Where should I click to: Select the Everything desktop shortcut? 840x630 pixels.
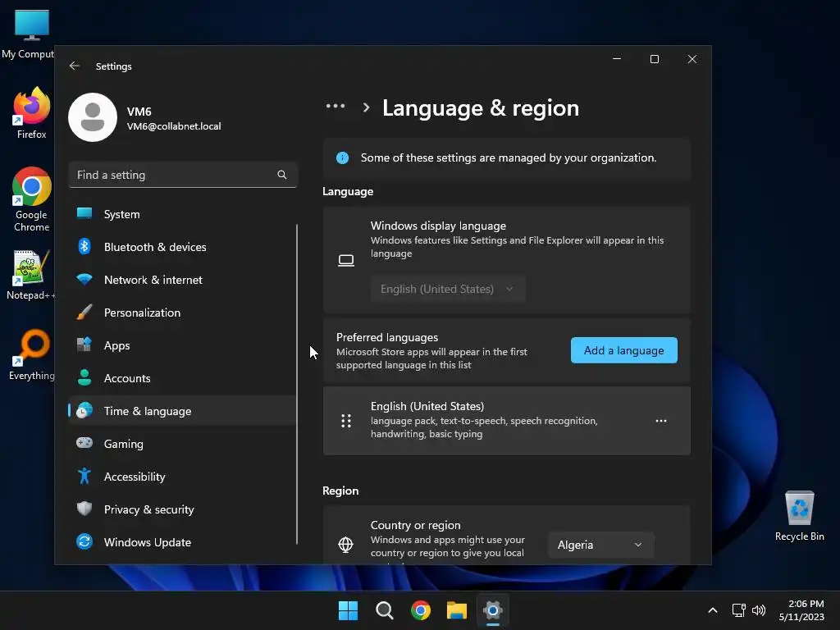[x=32, y=354]
